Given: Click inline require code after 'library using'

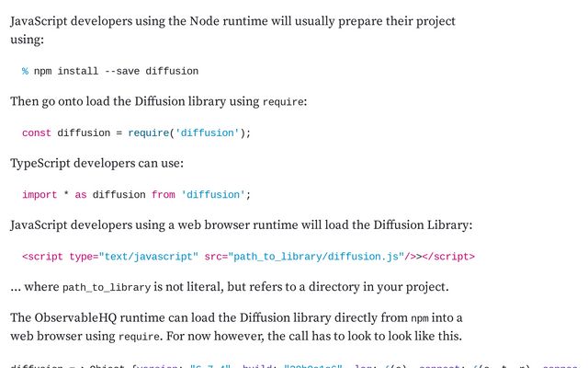Looking at the screenshot, I should tap(283, 102).
